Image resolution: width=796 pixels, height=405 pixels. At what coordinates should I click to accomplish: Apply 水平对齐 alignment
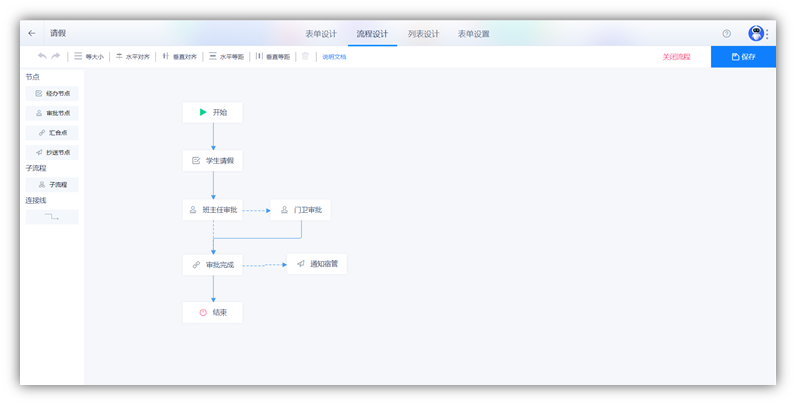(x=132, y=57)
